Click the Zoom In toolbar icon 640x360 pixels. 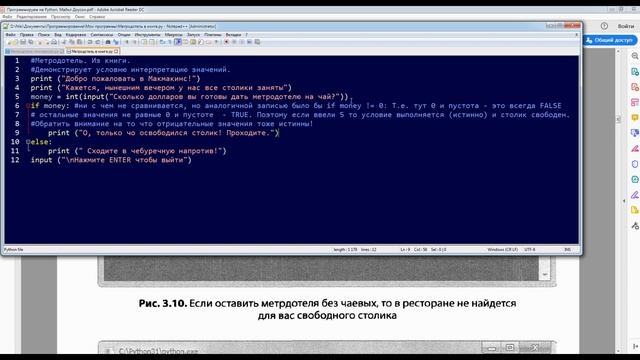tap(127, 42)
